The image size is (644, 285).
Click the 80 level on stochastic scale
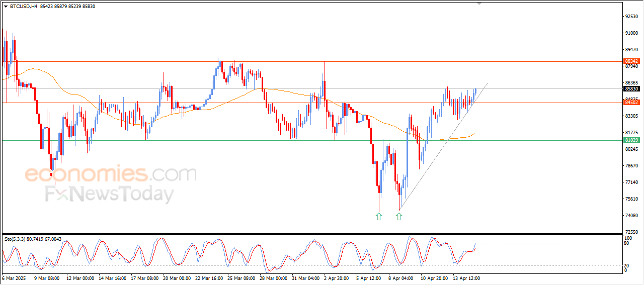tap(627, 244)
